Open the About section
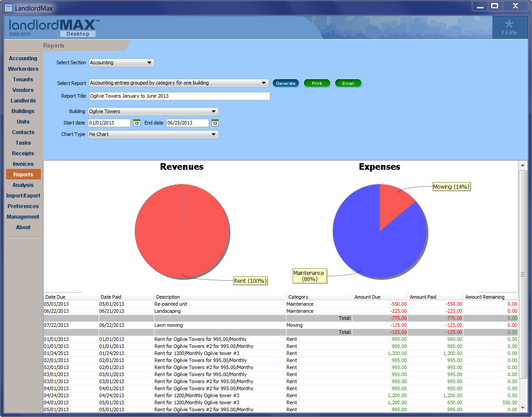This screenshot has height=417, width=532. tap(23, 227)
